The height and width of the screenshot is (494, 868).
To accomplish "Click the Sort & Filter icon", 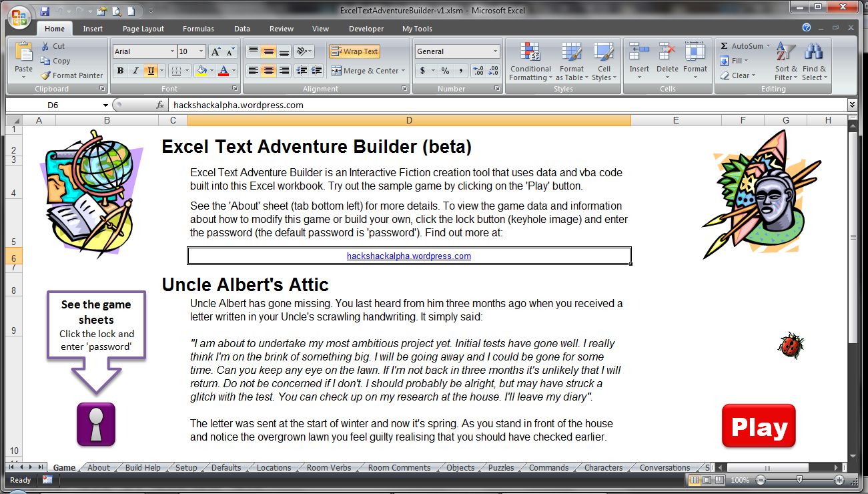I will click(x=786, y=62).
